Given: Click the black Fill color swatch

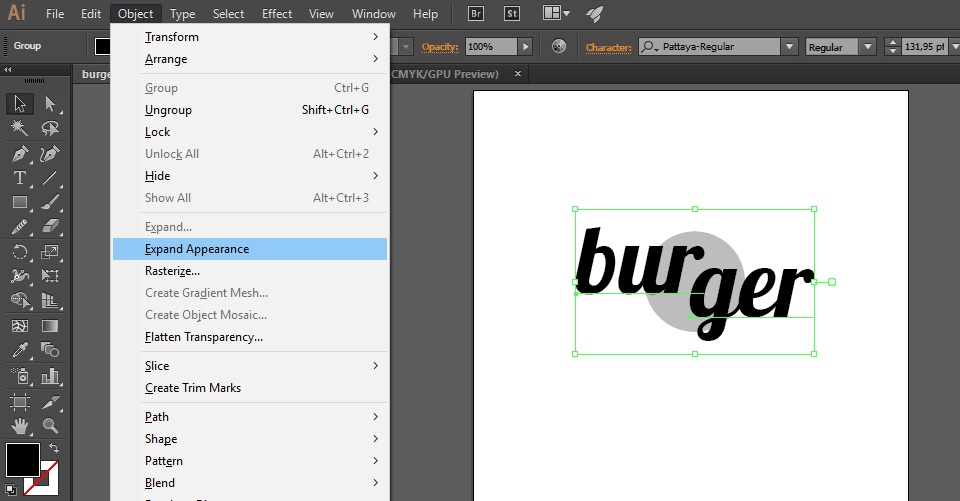Looking at the screenshot, I should click(22, 460).
